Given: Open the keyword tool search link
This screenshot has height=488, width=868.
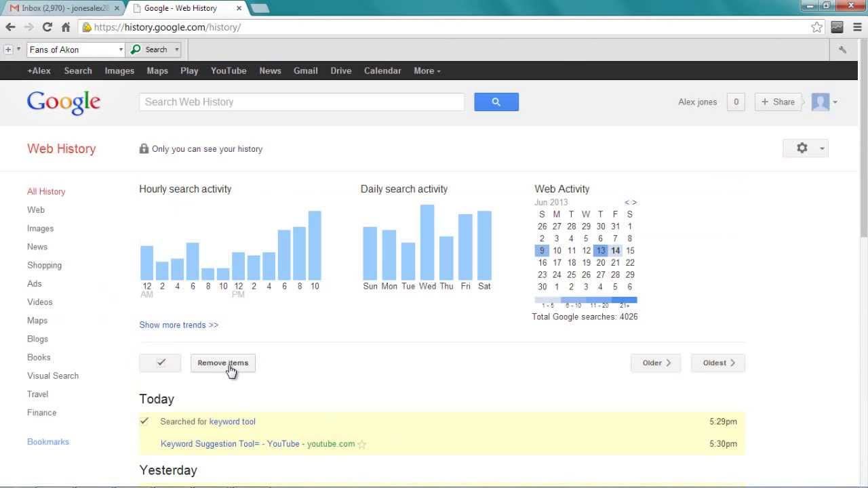Looking at the screenshot, I should point(233,422).
